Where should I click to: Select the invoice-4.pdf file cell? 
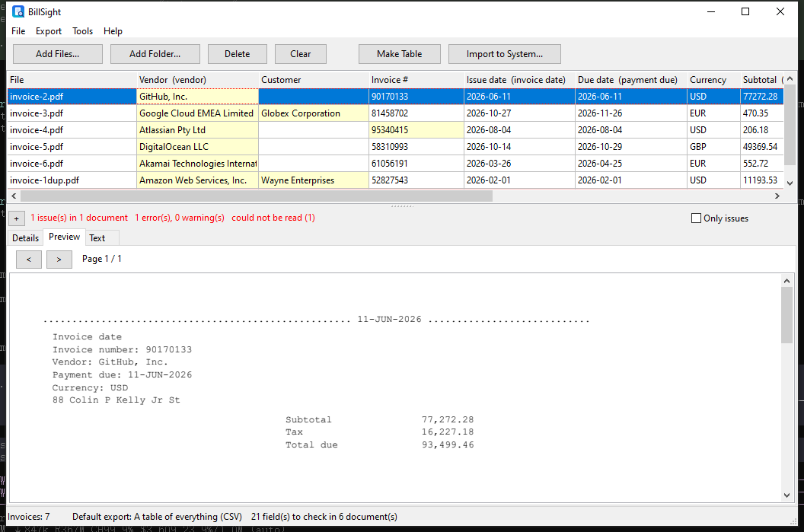click(72, 130)
